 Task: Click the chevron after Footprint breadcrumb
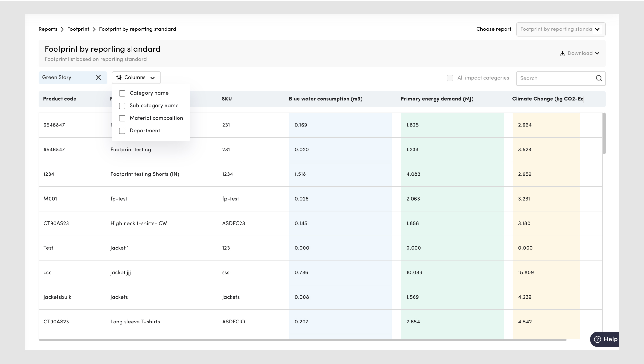pos(94,30)
